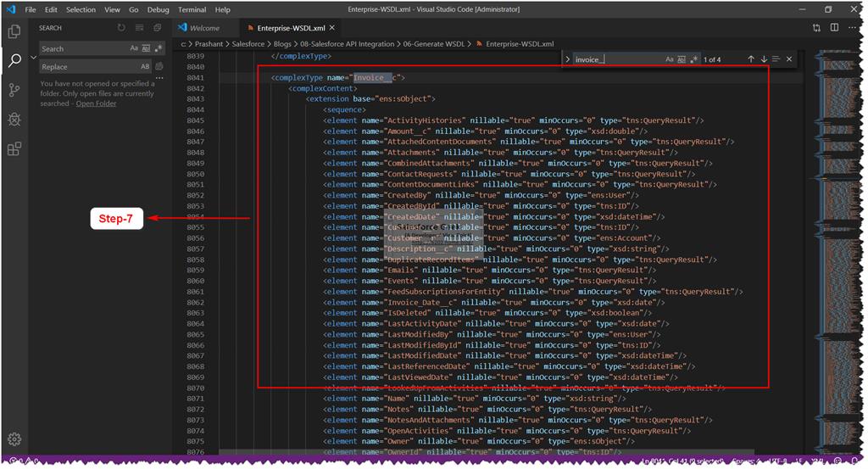Toggle Use Regular Expression in the find widget
Screen dimensions: 868x469
pyautogui.click(x=694, y=59)
